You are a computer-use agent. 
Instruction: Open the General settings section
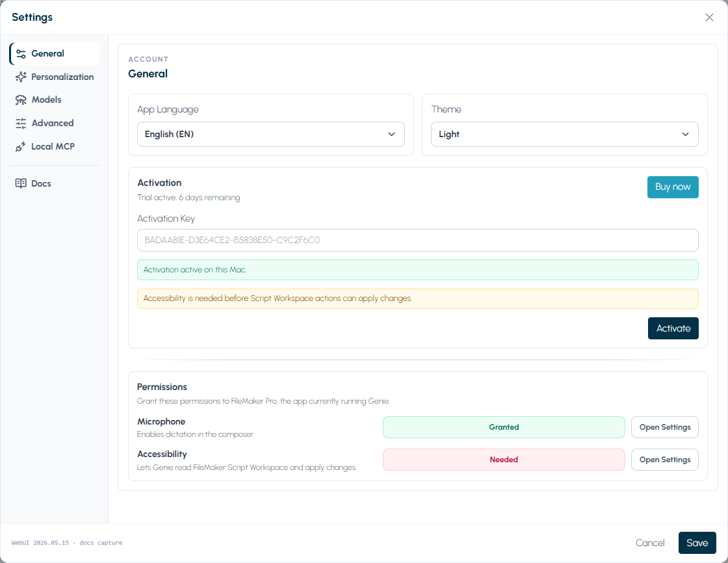pyautogui.click(x=55, y=54)
